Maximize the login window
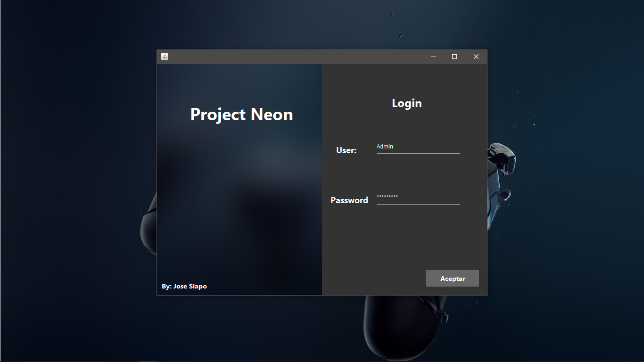Image resolution: width=644 pixels, height=362 pixels. click(454, 57)
